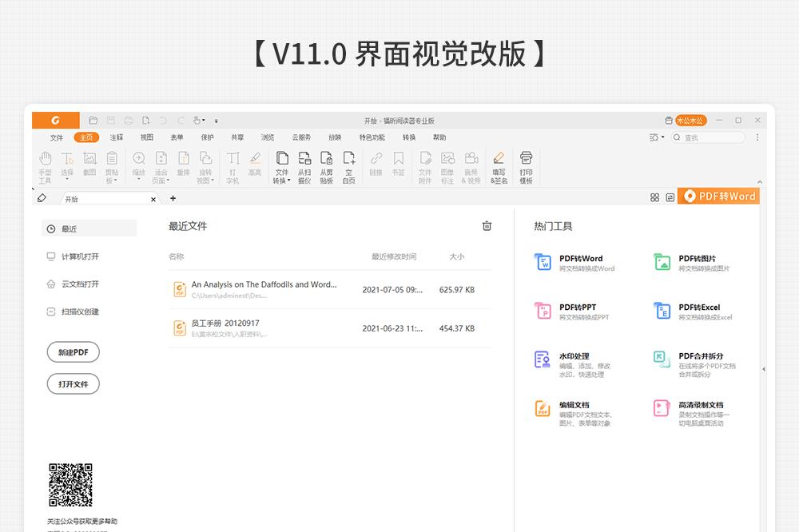Viewport: 799px width, 532px height.
Task: Click the 截图 snapshot tool
Action: click(x=89, y=164)
